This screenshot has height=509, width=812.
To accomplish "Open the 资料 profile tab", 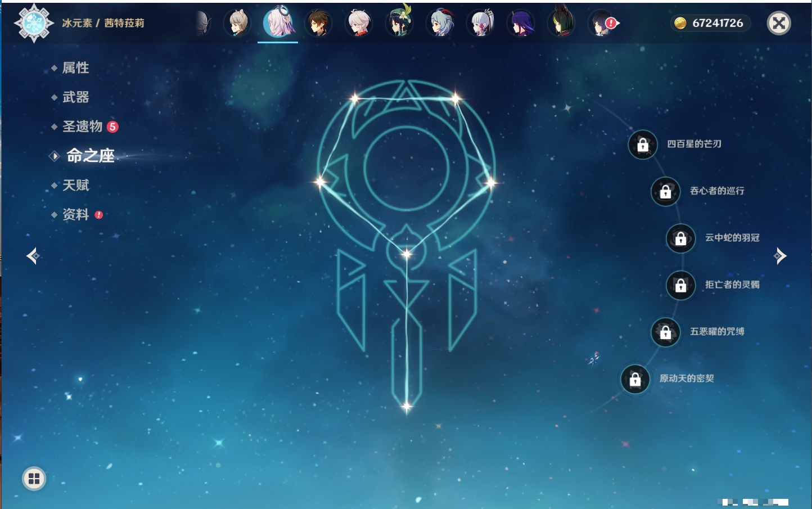I will [76, 214].
